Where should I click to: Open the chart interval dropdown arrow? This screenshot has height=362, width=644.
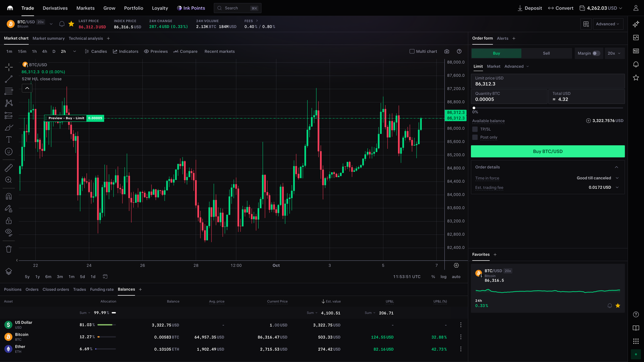point(75,51)
